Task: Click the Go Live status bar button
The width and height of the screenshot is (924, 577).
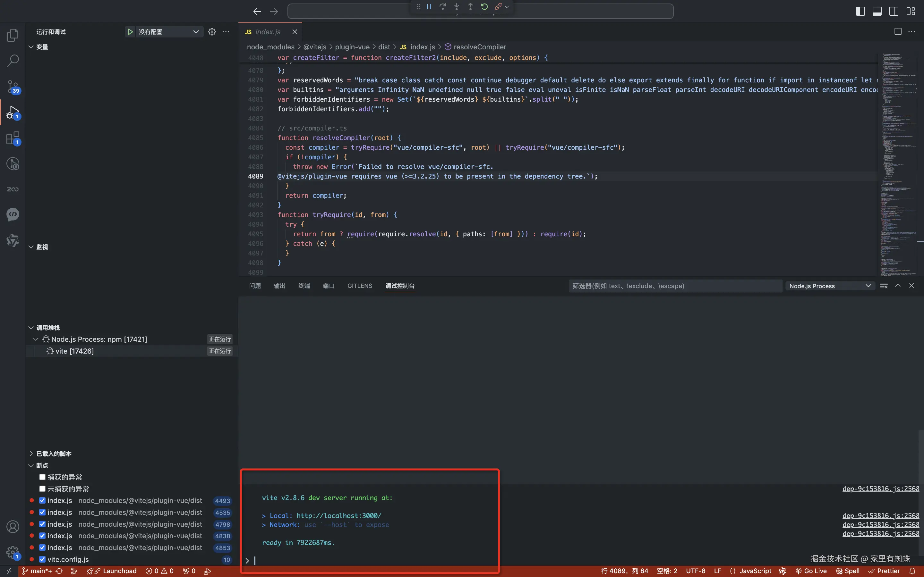Action: coord(811,571)
